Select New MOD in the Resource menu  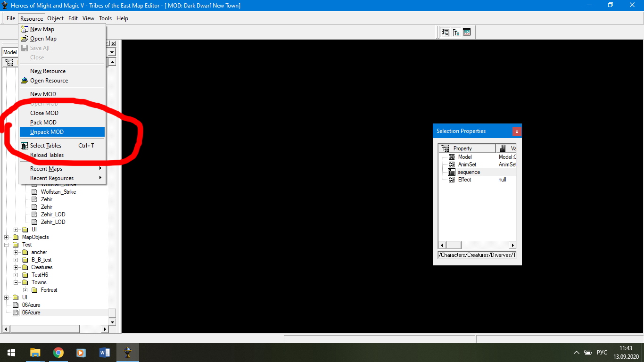pyautogui.click(x=62, y=94)
